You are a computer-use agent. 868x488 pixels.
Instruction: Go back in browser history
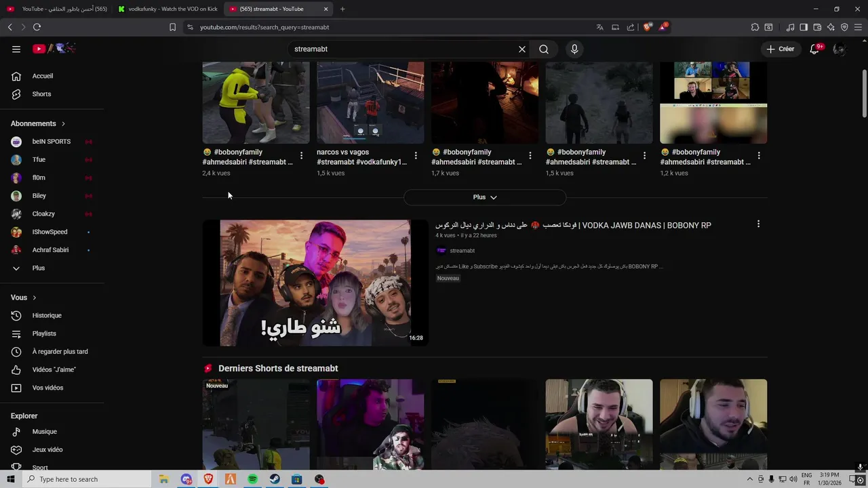pyautogui.click(x=9, y=27)
